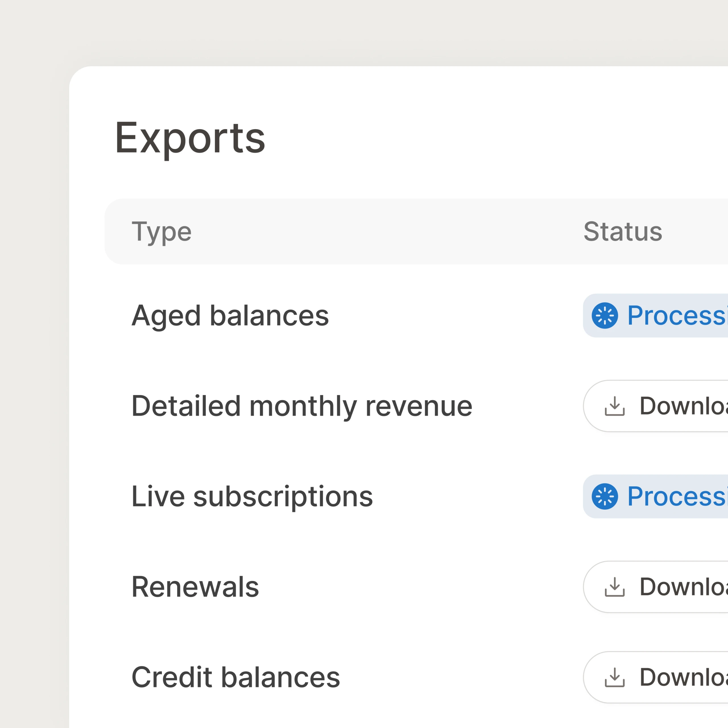The width and height of the screenshot is (728, 728).
Task: Download the Renewals export
Action: coord(656,587)
